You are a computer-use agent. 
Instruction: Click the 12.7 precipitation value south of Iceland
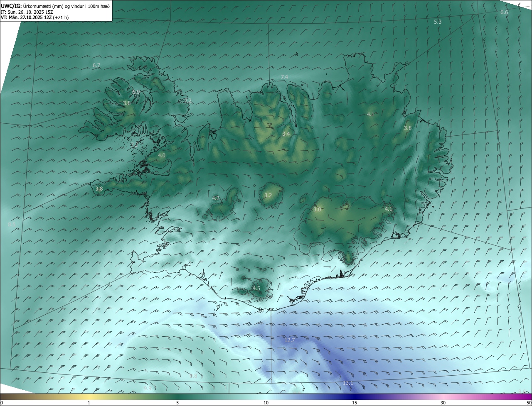point(289,340)
